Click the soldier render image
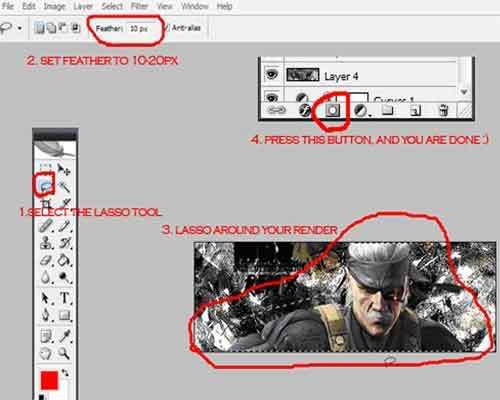Image resolution: width=500 pixels, height=400 pixels. pyautogui.click(x=345, y=297)
